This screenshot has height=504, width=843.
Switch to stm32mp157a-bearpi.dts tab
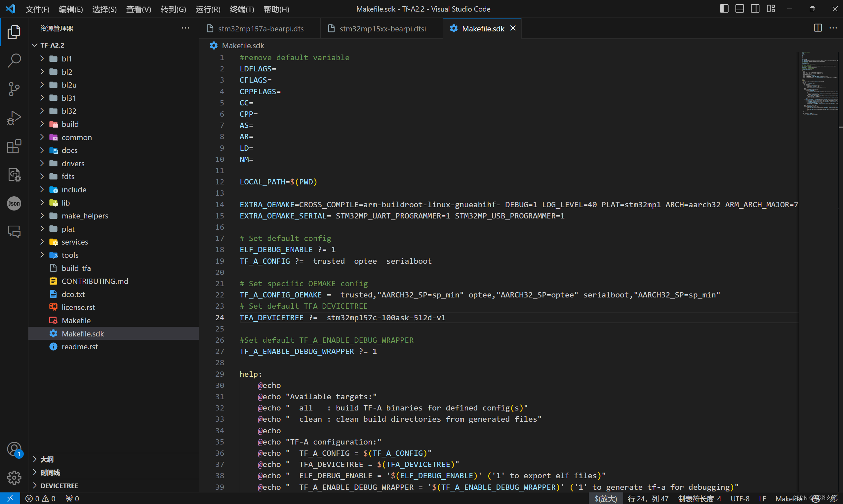point(260,28)
